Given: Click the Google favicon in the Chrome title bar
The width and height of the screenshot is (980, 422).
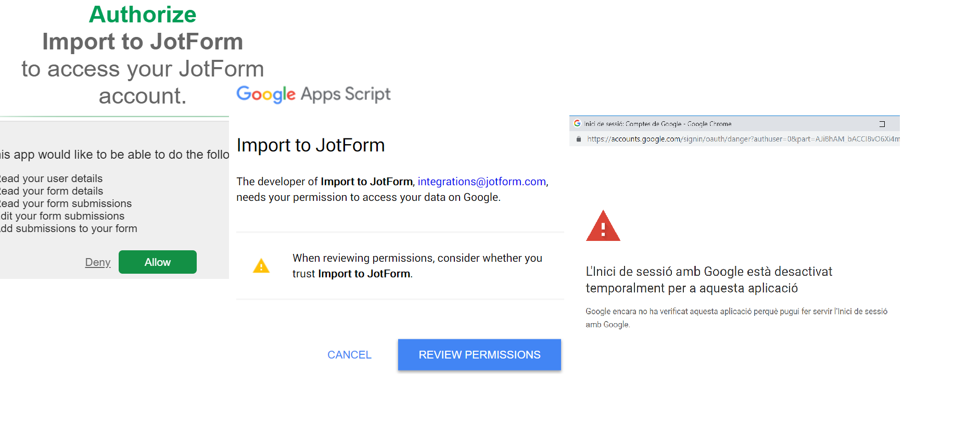Looking at the screenshot, I should pos(577,123).
